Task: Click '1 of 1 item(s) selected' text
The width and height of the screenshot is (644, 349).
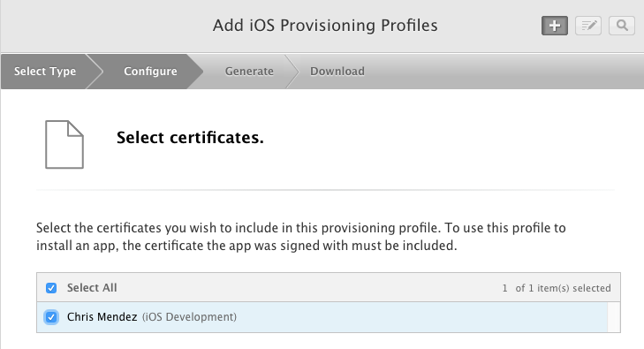Action: pyautogui.click(x=557, y=288)
